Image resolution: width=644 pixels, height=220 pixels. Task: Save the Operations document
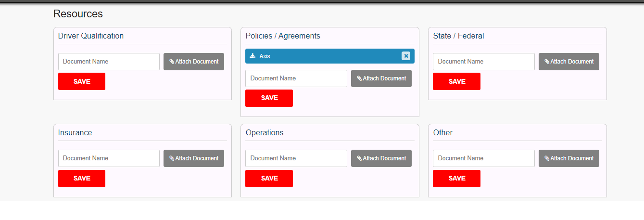269,179
